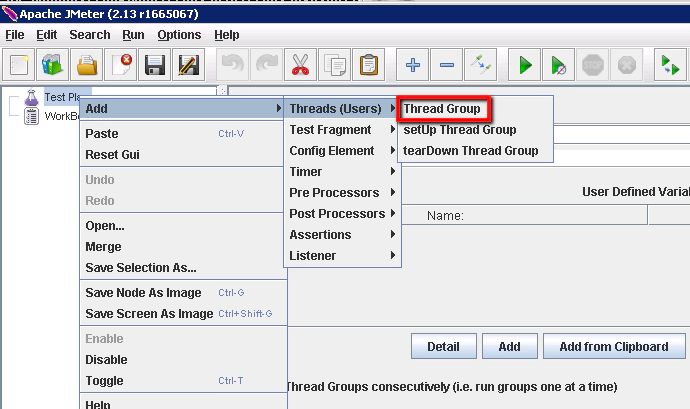This screenshot has height=409, width=690.
Task: Open the Templates toolbar icon
Action: point(53,65)
